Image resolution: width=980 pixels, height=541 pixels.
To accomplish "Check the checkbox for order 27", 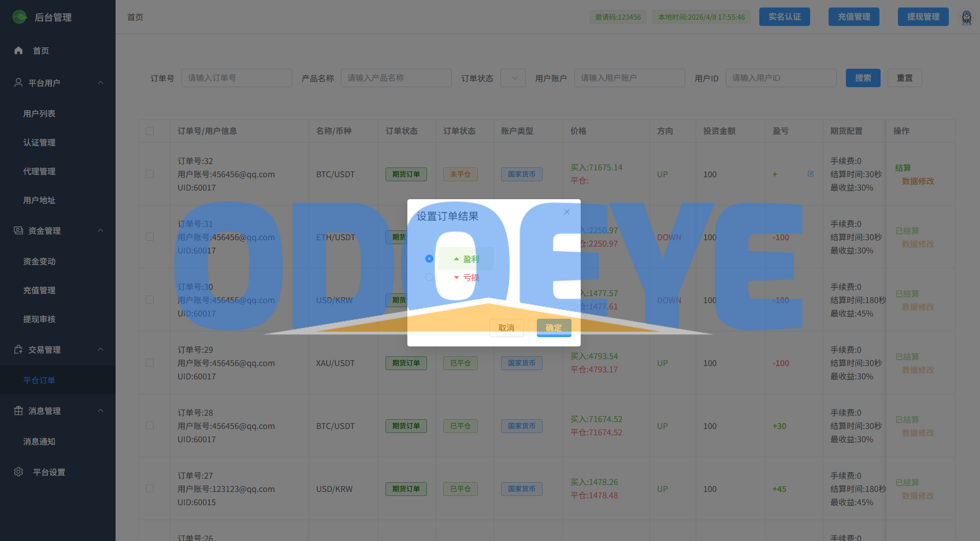I will click(150, 488).
